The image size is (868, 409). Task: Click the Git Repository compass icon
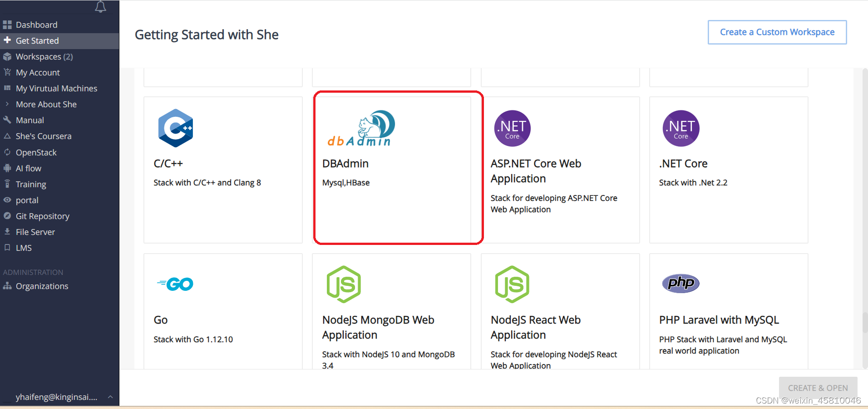tap(7, 216)
